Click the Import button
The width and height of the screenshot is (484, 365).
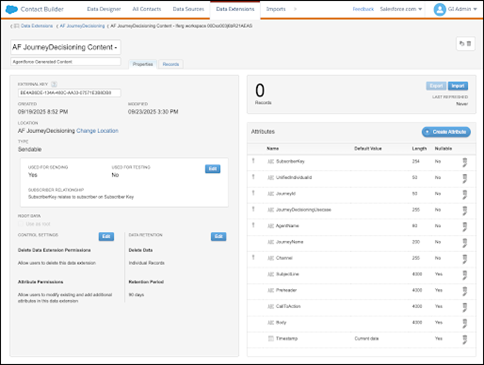pyautogui.click(x=458, y=86)
